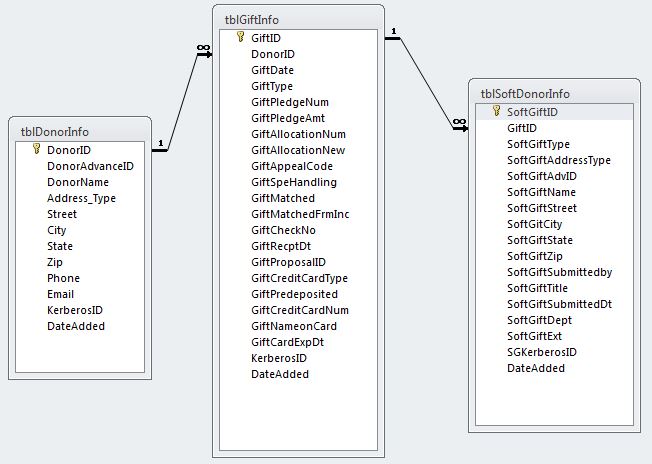Select the SoftGiftTitle field
Viewport: 652px width, 464px height.
(554, 288)
